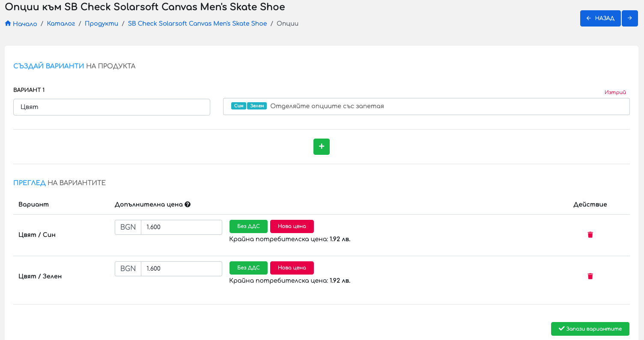
Task: Open Продукти breadcrumb link
Action: [101, 24]
